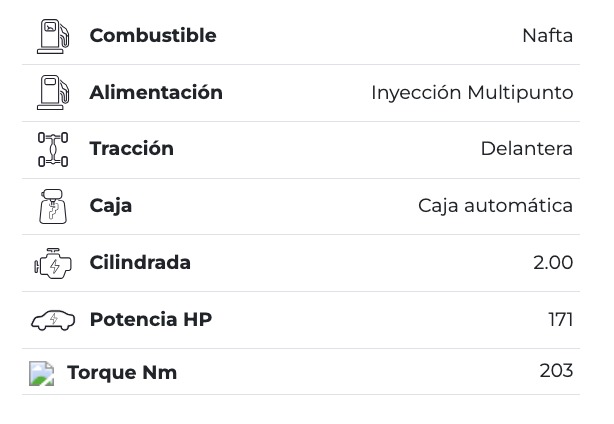Viewport: 614px width, 424px height.
Task: Click the Nafta fuel value
Action: (x=547, y=36)
